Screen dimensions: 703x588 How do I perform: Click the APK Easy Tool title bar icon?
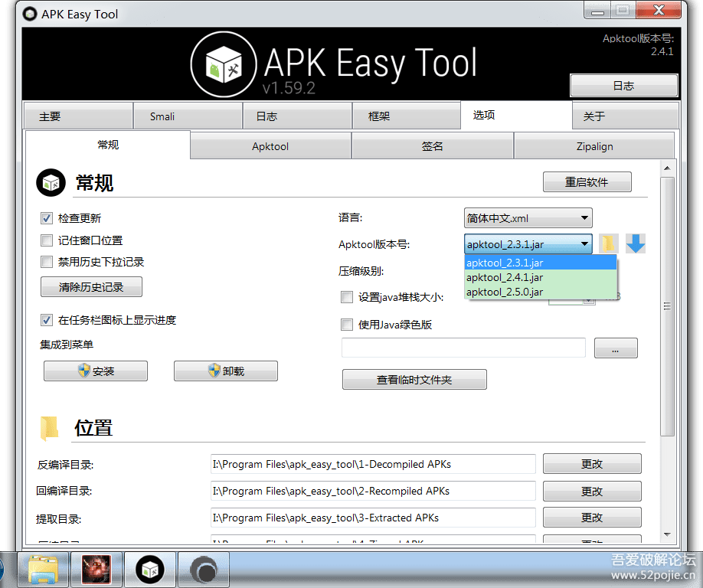pos(30,14)
